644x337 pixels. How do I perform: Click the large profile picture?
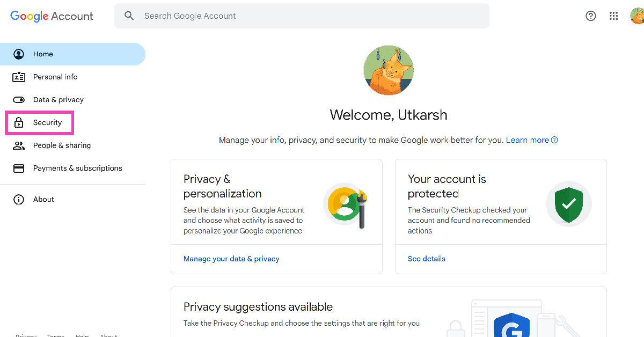point(389,70)
